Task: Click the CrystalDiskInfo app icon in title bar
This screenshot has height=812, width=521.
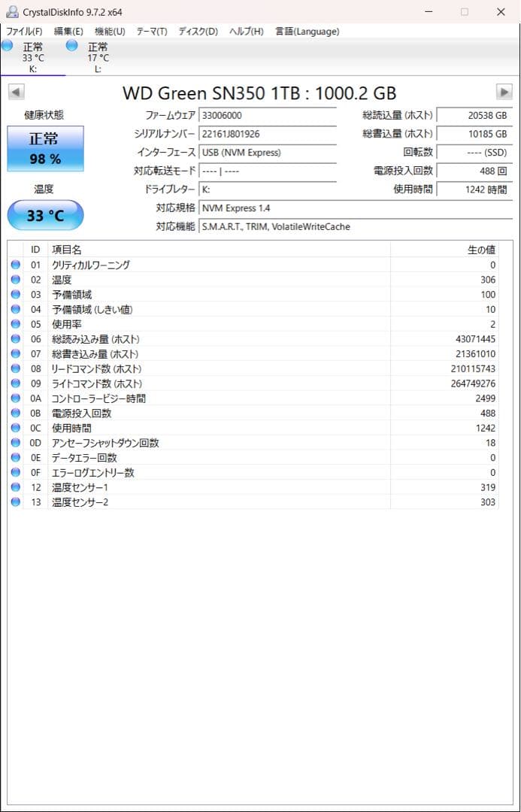Action: pyautogui.click(x=13, y=12)
